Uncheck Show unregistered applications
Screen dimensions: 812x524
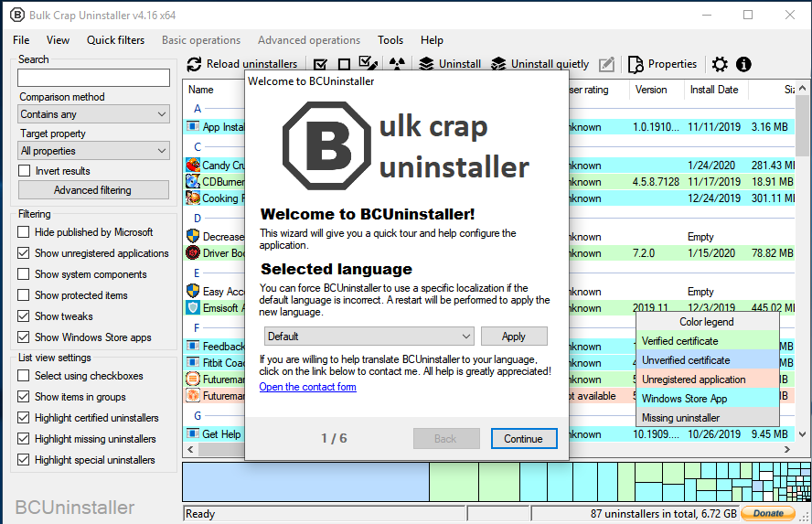click(23, 253)
